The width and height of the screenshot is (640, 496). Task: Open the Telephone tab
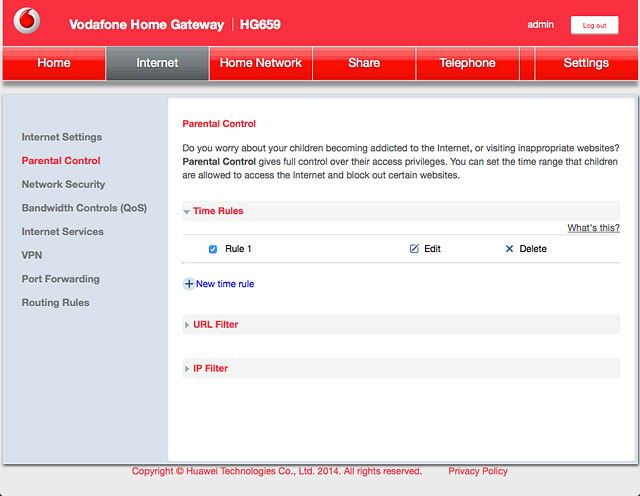467,63
